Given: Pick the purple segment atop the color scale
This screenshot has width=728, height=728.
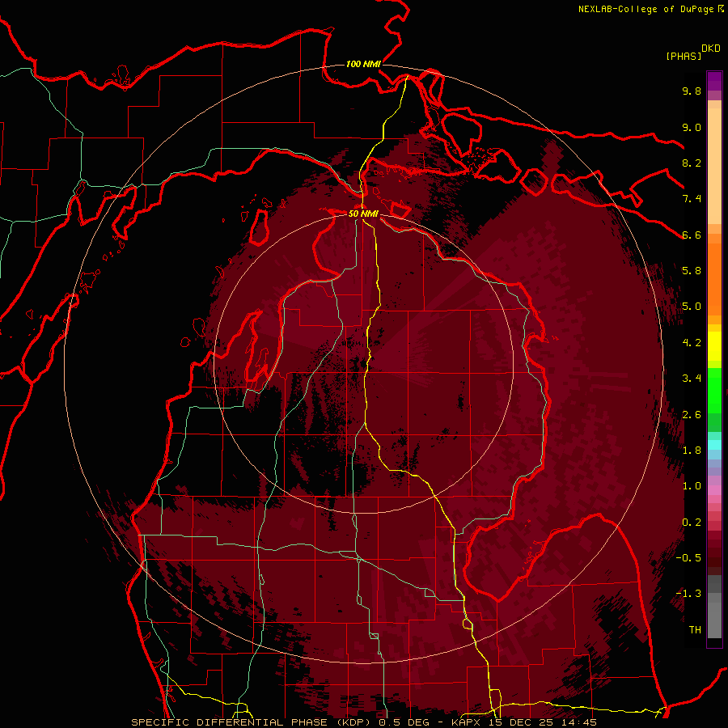Looking at the screenshot, I should point(714,81).
